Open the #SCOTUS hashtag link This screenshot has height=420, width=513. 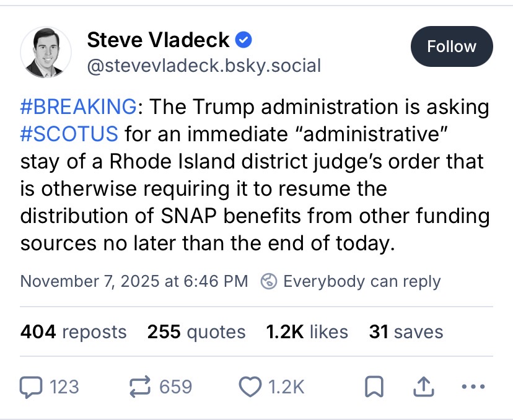[x=69, y=133]
